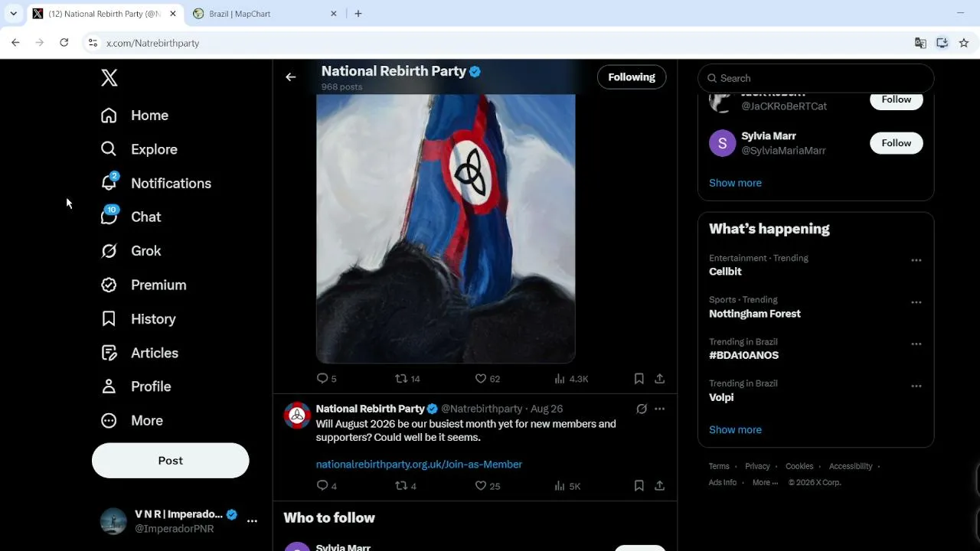Follow Sylvia Marr
This screenshot has height=551, width=980.
(x=897, y=143)
